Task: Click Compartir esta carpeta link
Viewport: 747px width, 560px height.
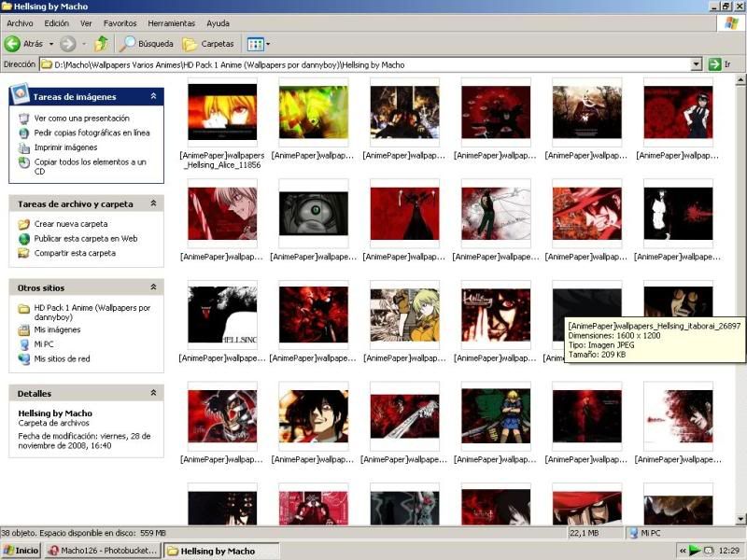Action: pyautogui.click(x=75, y=253)
